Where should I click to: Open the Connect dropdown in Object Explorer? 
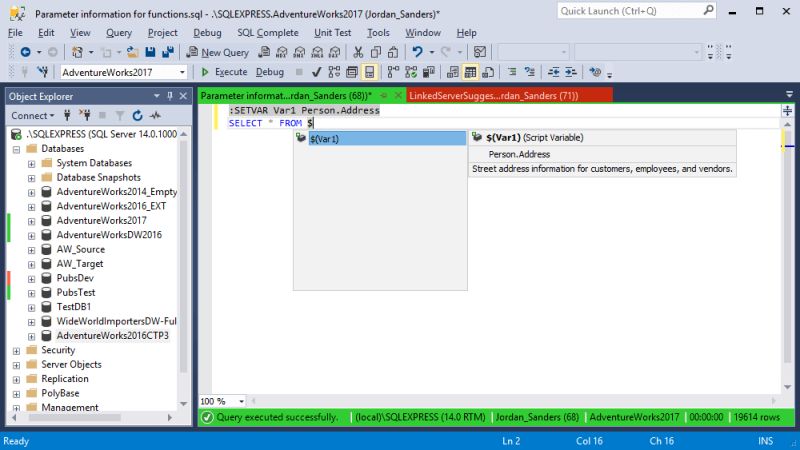(x=33, y=116)
